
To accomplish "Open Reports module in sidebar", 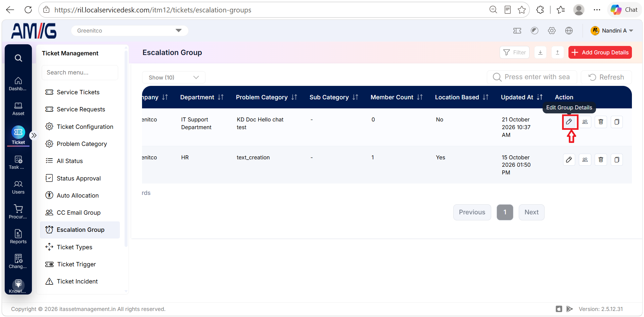I will point(18,237).
